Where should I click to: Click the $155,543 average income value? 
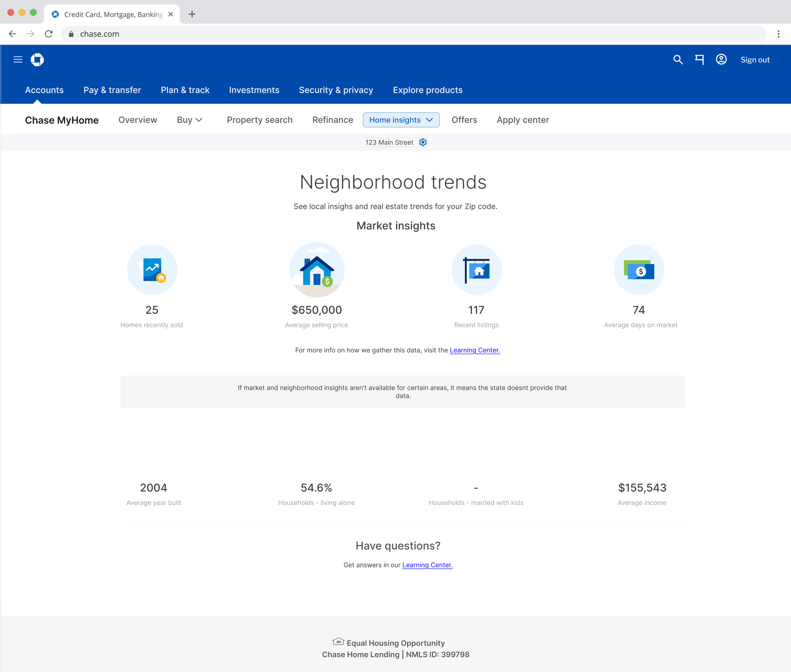[642, 488]
